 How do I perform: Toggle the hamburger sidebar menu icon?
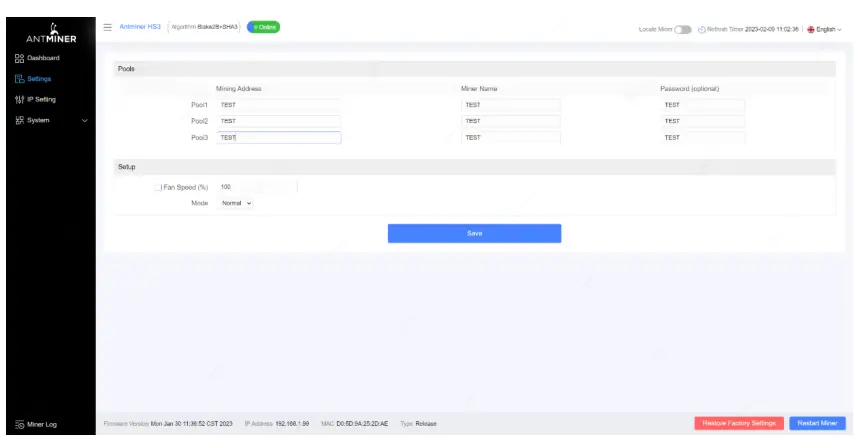(107, 27)
